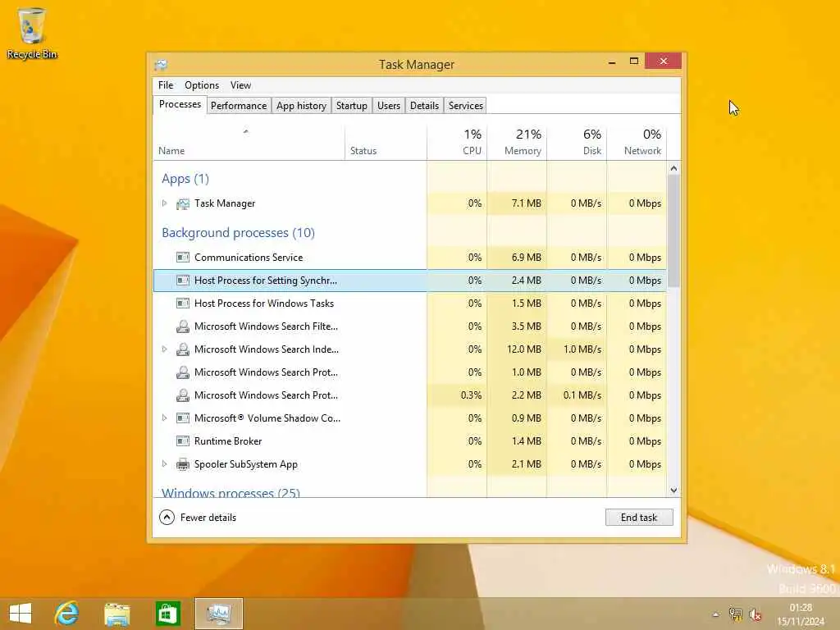Click the 1.0 MB/s disk value

pos(582,349)
